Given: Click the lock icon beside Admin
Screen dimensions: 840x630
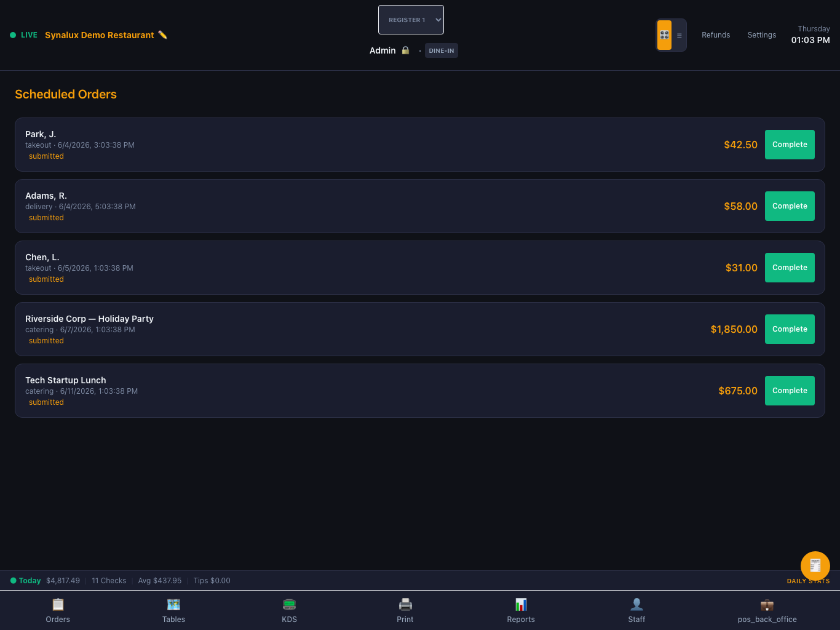Looking at the screenshot, I should tap(405, 50).
